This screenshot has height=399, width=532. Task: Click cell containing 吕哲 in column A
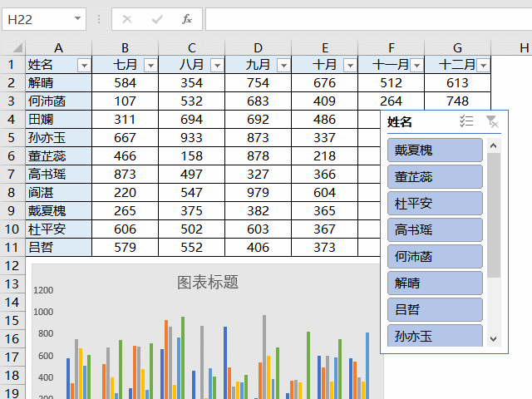(x=59, y=248)
